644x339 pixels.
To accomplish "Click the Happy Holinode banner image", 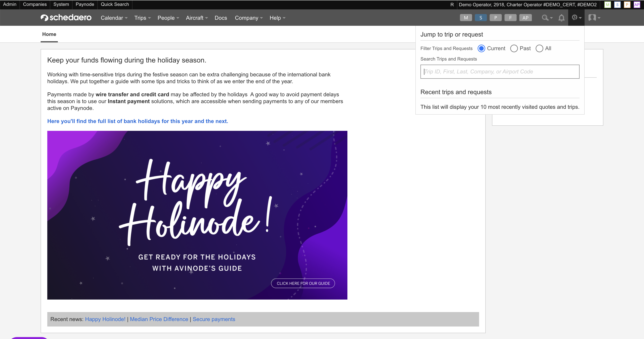I will pos(197,215).
